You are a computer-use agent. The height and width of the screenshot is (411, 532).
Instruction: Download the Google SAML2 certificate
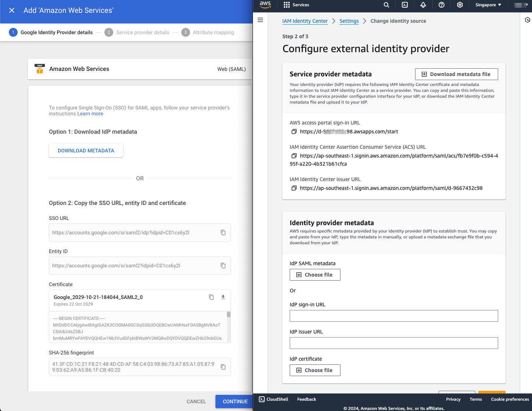point(223,297)
